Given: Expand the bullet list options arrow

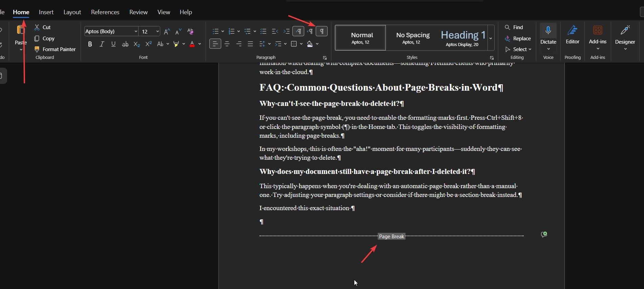Looking at the screenshot, I should point(223,31).
